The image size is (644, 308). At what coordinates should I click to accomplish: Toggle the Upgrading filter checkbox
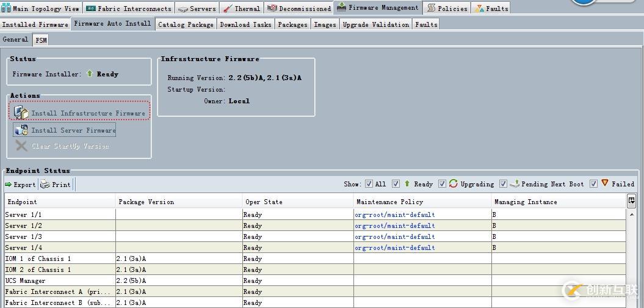(442, 184)
